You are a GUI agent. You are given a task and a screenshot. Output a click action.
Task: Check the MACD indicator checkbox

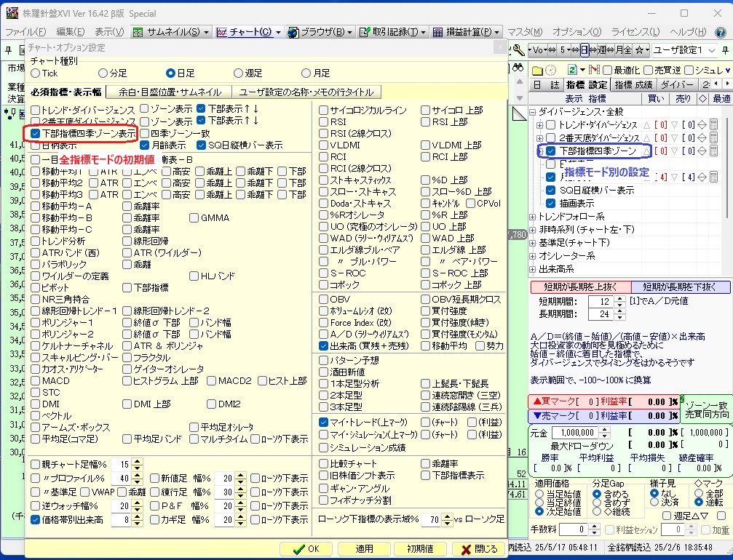(x=36, y=381)
